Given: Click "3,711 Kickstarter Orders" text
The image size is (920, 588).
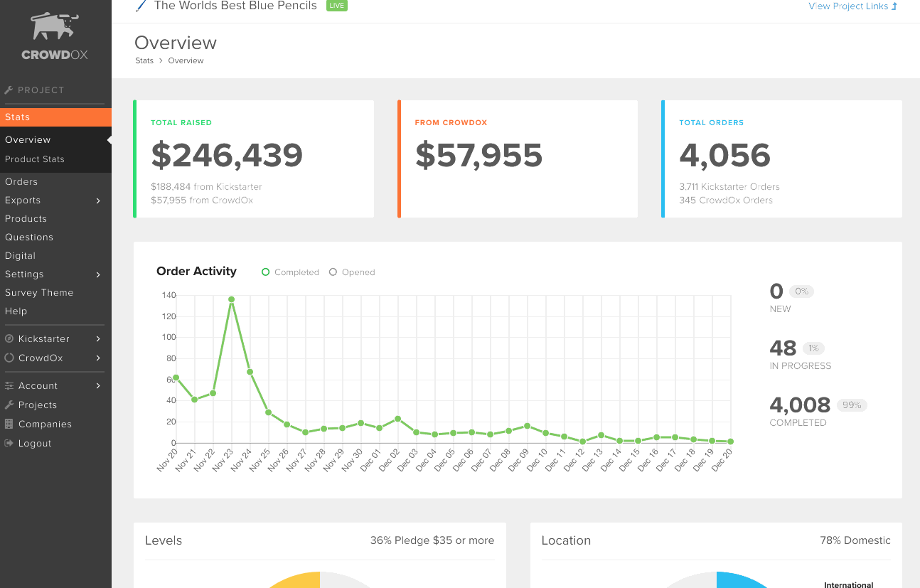Looking at the screenshot, I should [x=729, y=187].
